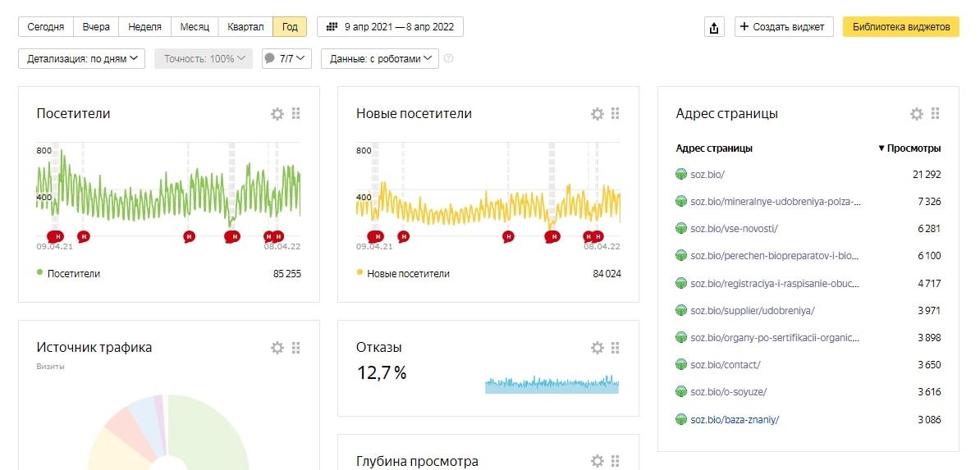Sort by Просмотры column header
The image size is (980, 470).
pyautogui.click(x=909, y=148)
